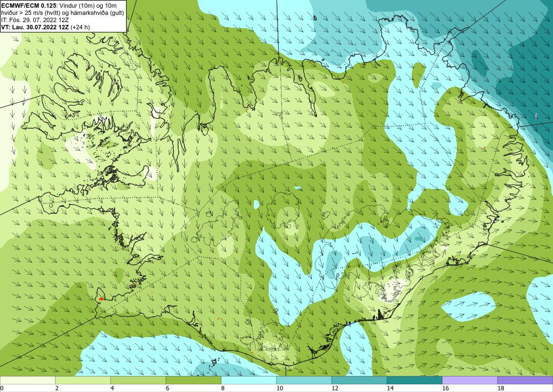Click the 'VT: Lau. 30.07.2022 12Z (+24 h)' line
Image resolution: width=553 pixels, height=392 pixels.
(x=45, y=27)
